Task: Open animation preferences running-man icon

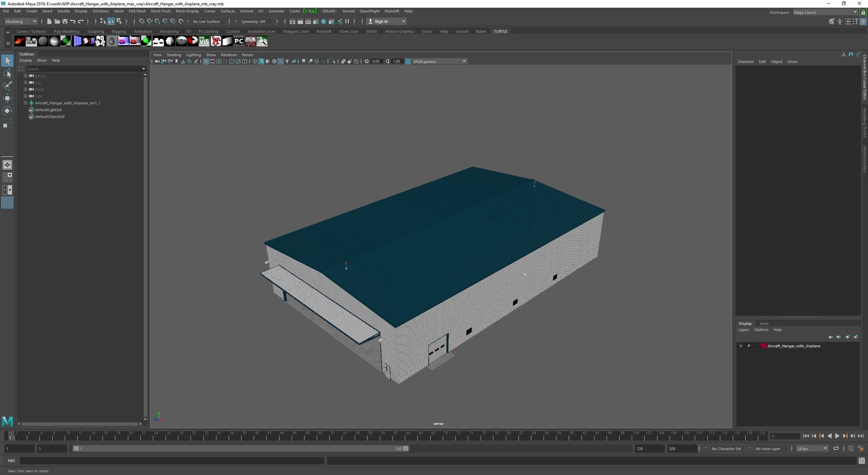Action: [x=861, y=449]
